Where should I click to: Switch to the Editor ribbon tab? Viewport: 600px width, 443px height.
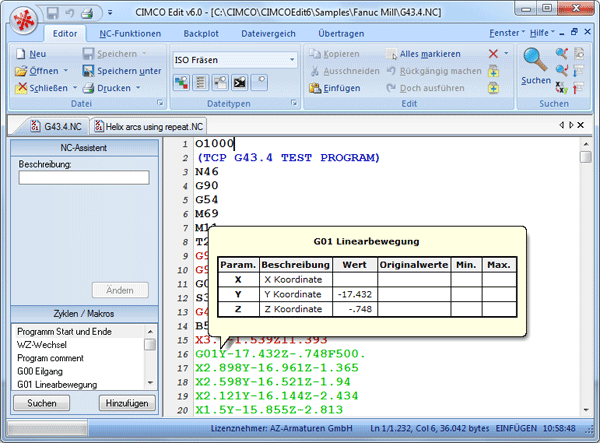(65, 34)
